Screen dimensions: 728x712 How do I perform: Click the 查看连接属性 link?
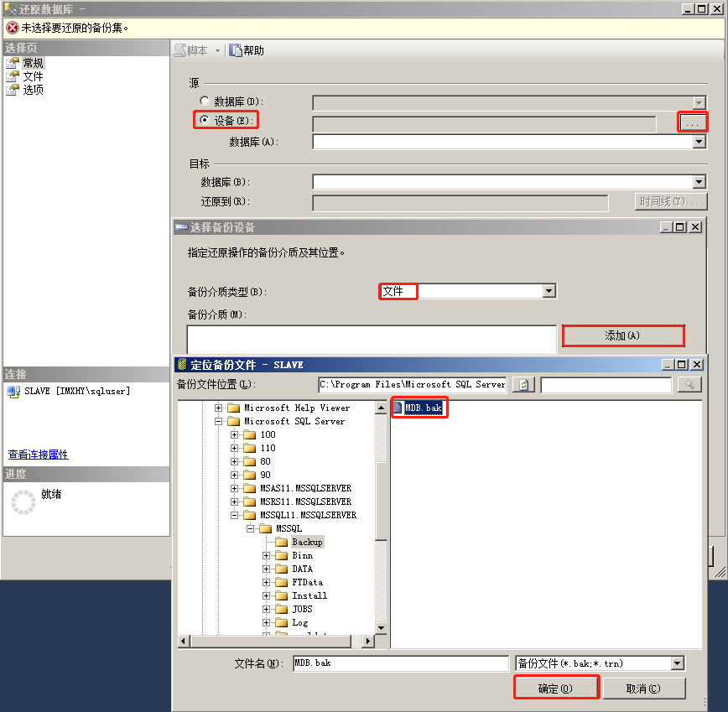coord(38,455)
